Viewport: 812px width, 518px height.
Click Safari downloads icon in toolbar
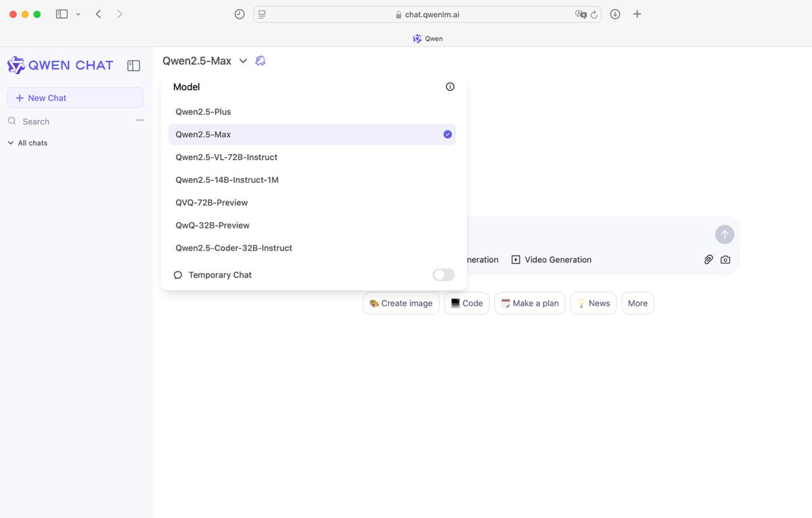(x=615, y=14)
